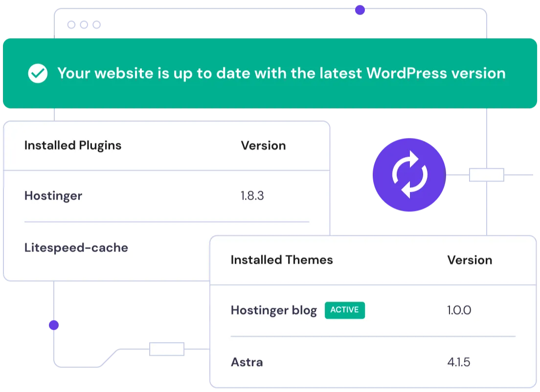Select the Litespeed-cache plugin entry

[x=76, y=248]
